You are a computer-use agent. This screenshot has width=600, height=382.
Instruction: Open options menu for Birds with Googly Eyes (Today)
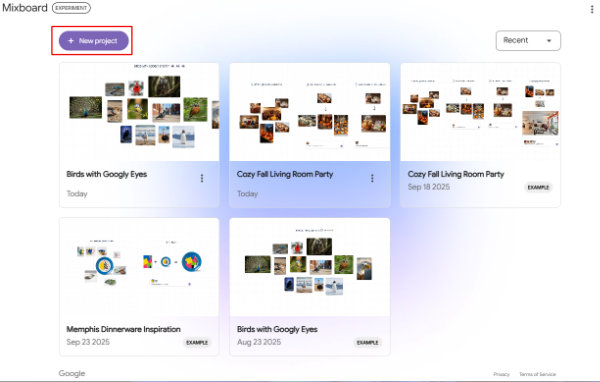click(202, 178)
